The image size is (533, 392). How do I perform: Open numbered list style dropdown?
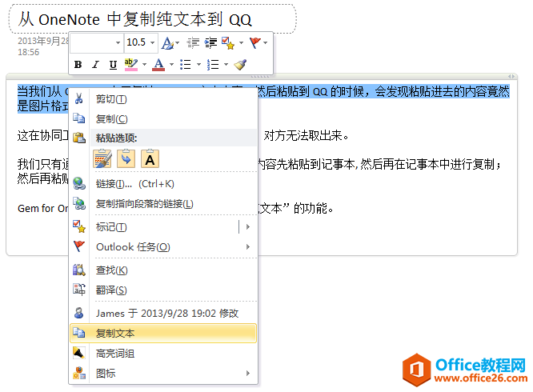point(226,65)
